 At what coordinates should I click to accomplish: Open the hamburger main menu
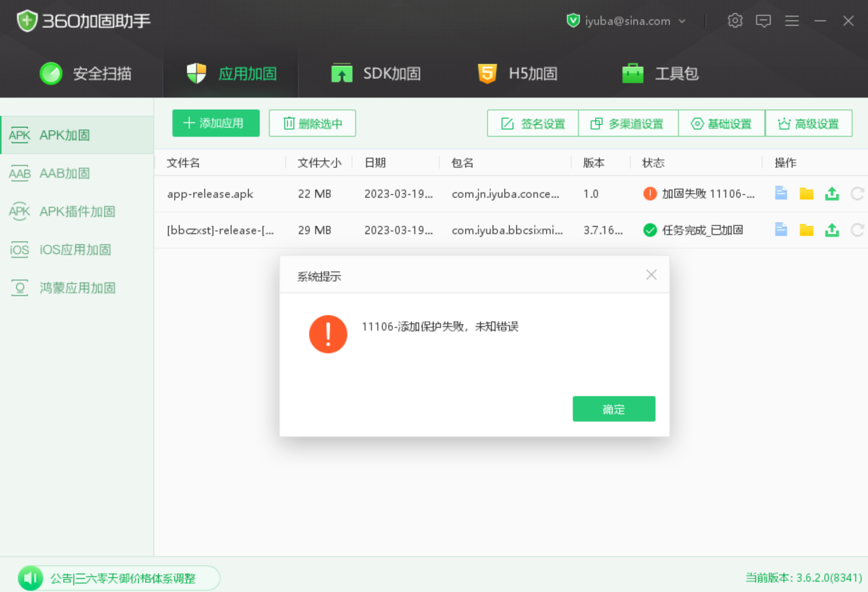tap(792, 21)
